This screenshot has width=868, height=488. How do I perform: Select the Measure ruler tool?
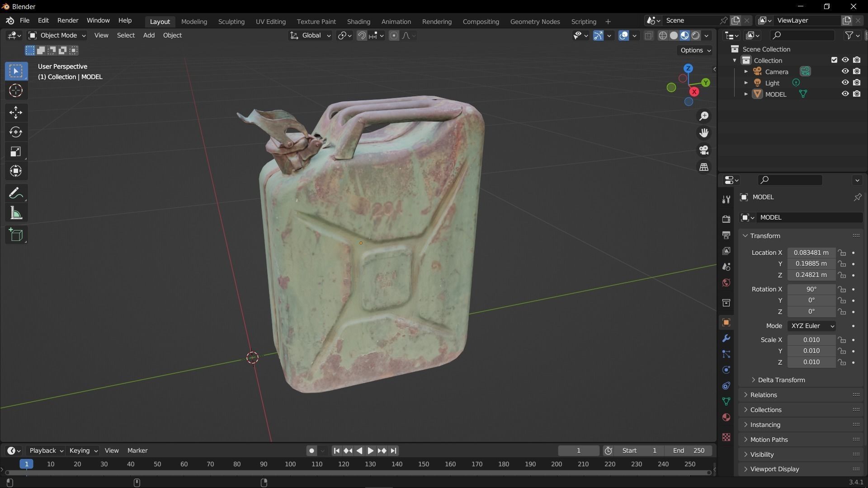[x=16, y=213]
